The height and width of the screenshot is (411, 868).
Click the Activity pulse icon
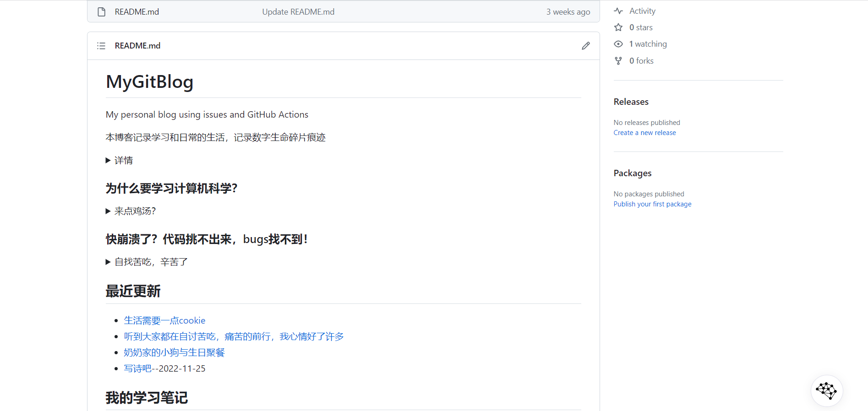(618, 11)
